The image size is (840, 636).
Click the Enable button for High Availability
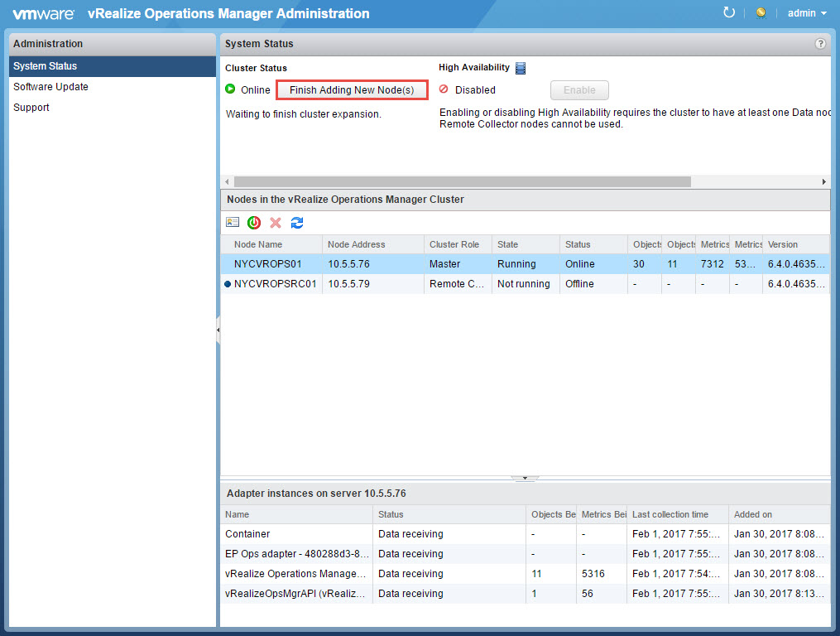[x=579, y=89]
